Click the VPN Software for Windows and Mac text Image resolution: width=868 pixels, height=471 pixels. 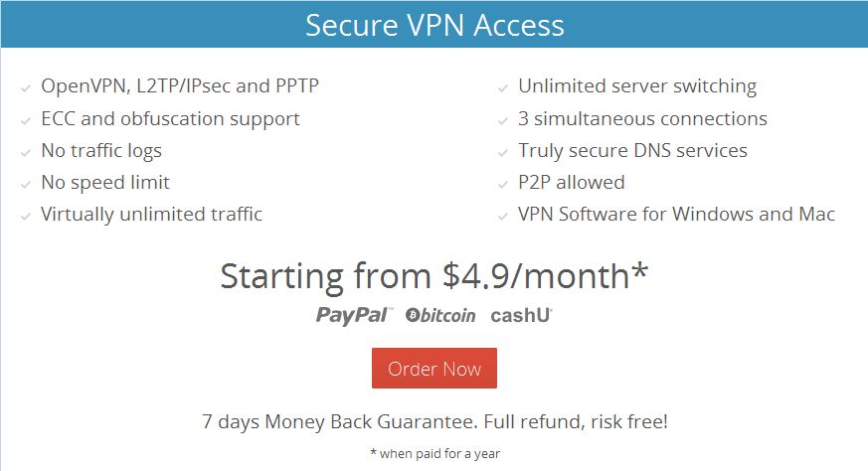click(x=676, y=215)
